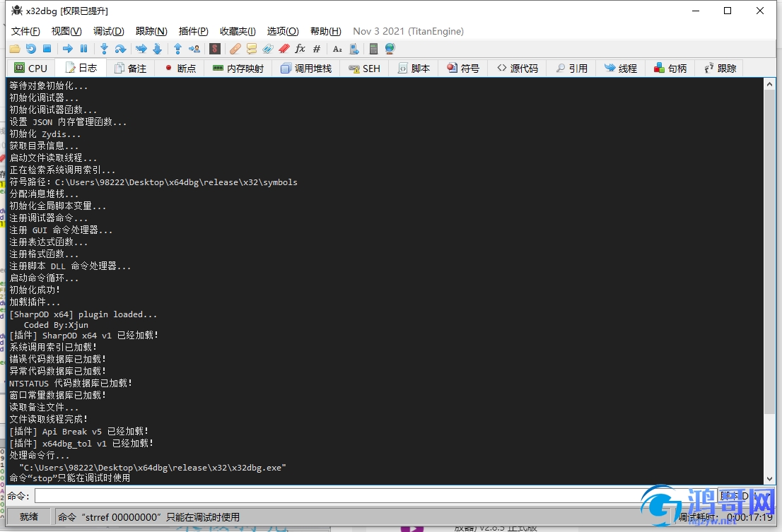Screen dimensions: 782x532
Task: Click the Pause execution icon
Action: click(x=83, y=49)
